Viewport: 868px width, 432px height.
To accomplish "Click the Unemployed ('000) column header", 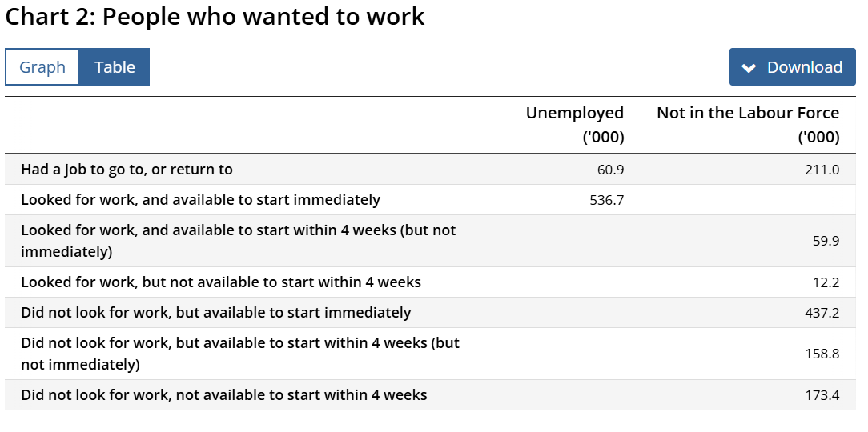I will pyautogui.click(x=575, y=125).
